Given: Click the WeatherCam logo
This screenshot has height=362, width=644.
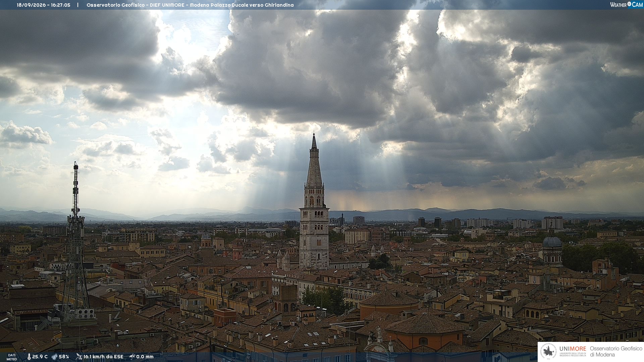Looking at the screenshot, I should coord(626,4).
